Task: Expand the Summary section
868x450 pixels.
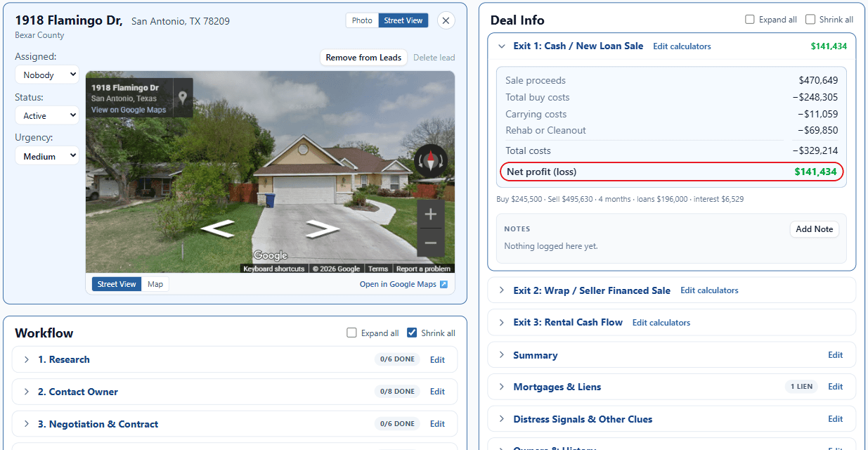Action: click(502, 355)
